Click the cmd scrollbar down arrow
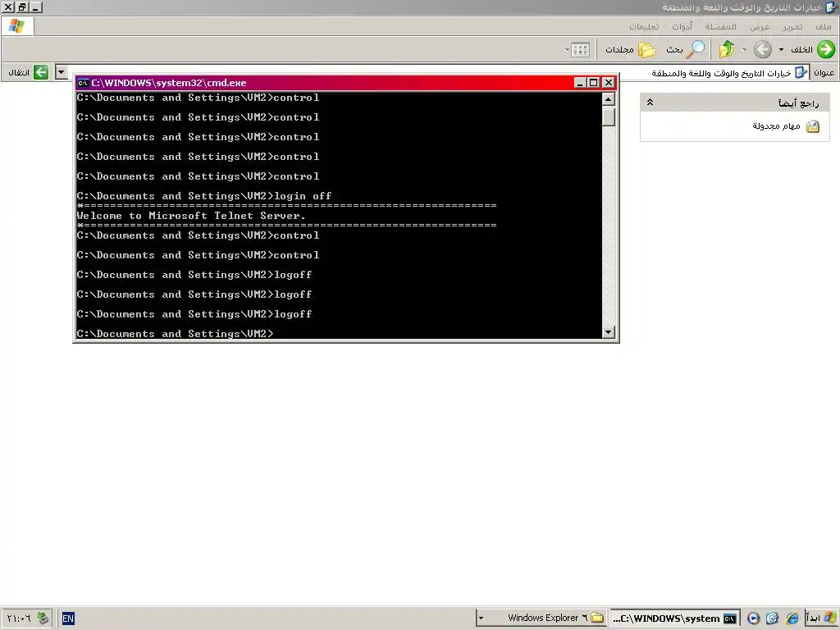This screenshot has height=630, width=840. click(x=608, y=332)
